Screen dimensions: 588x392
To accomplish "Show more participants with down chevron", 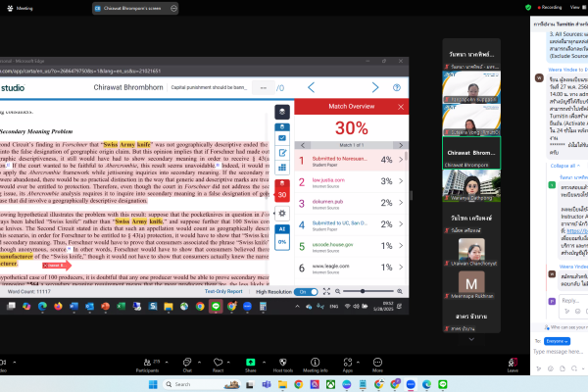I will pyautogui.click(x=471, y=339).
